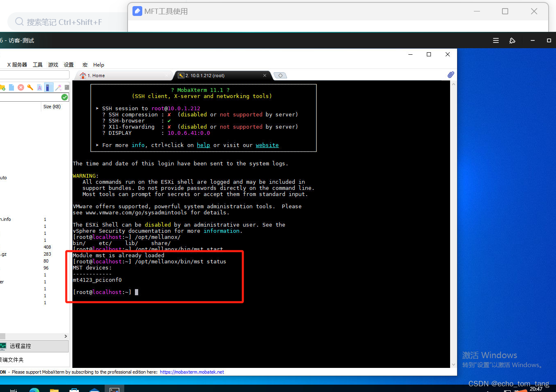Click the Size (KB) column header

pos(52,107)
